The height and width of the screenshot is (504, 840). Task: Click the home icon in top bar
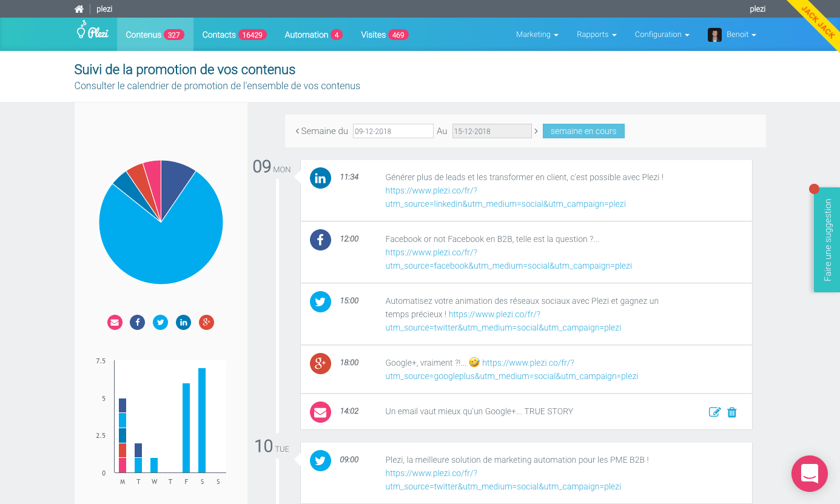[x=79, y=9]
